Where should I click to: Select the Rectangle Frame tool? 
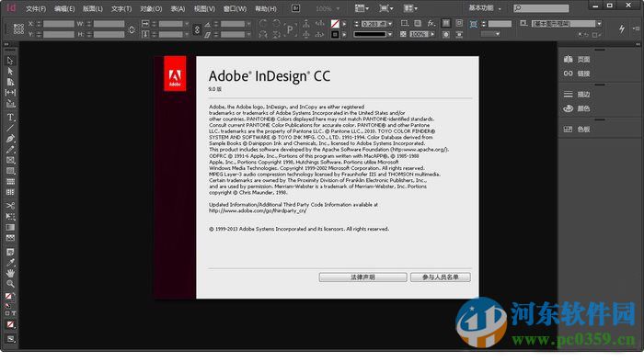tap(10, 160)
